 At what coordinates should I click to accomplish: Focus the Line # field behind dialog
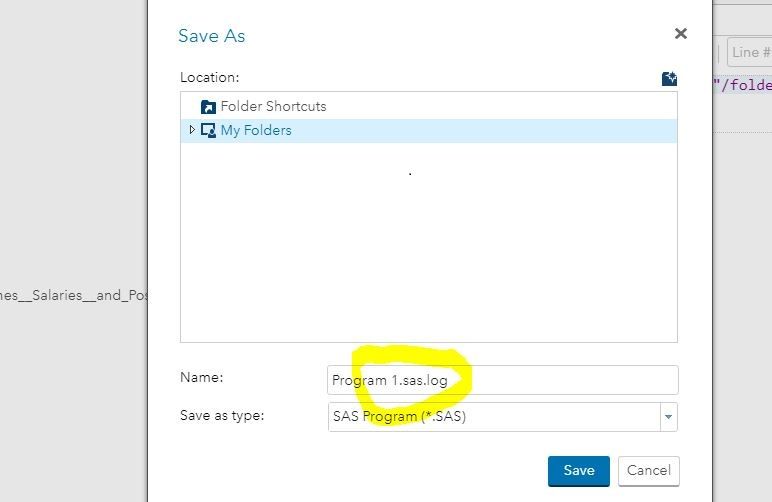tap(748, 52)
